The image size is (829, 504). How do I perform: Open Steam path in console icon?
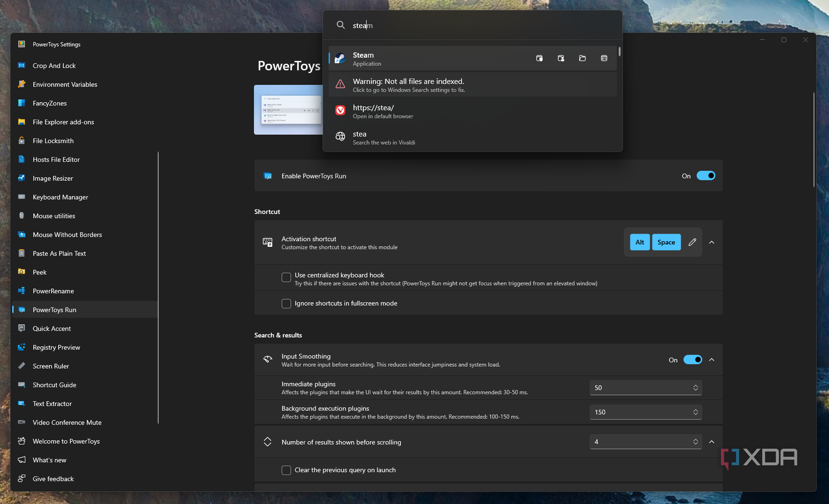click(604, 58)
